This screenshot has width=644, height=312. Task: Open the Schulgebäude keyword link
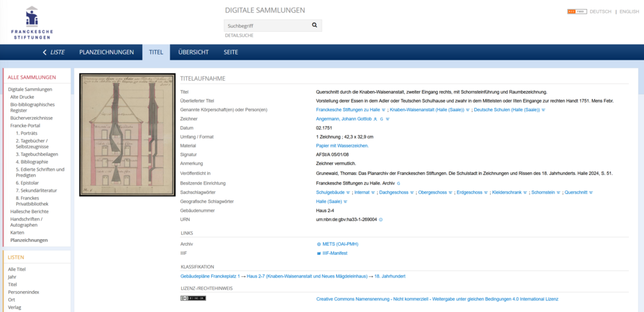click(330, 192)
